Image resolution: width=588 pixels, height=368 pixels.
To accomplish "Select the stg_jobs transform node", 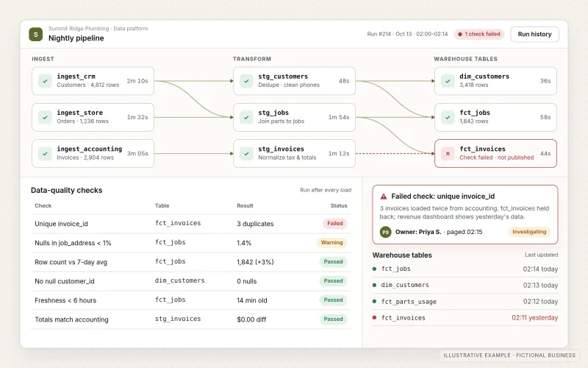I will point(295,117).
